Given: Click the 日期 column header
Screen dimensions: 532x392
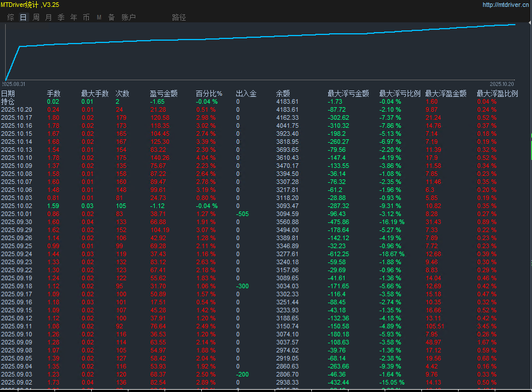Looking at the screenshot, I should tap(8, 93).
